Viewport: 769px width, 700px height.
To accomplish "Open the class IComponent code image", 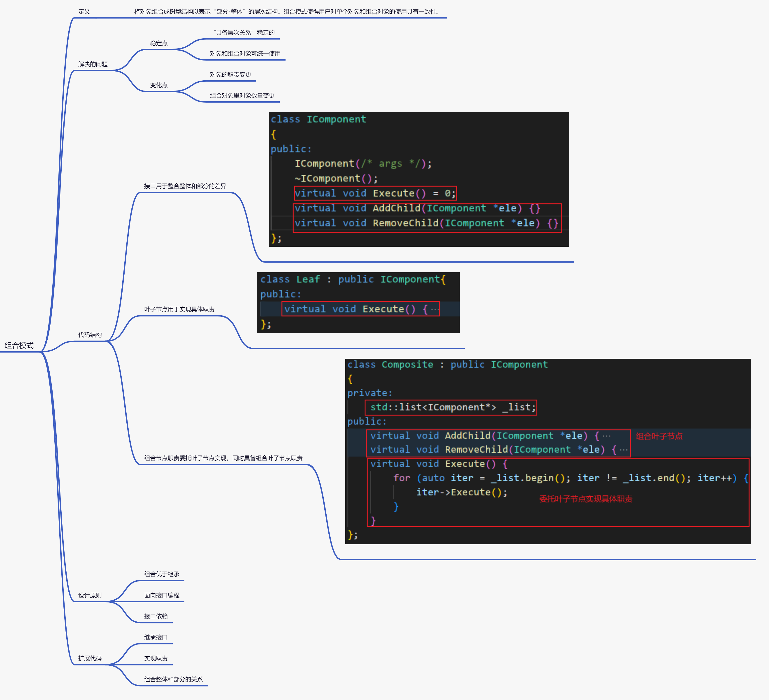I will pyautogui.click(x=419, y=179).
